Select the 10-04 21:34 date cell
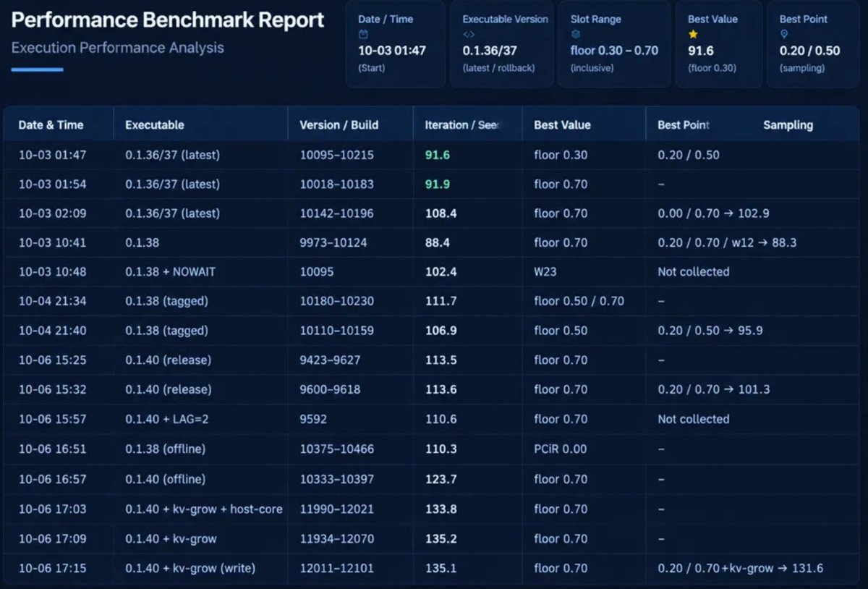This screenshot has height=589, width=868. click(52, 301)
